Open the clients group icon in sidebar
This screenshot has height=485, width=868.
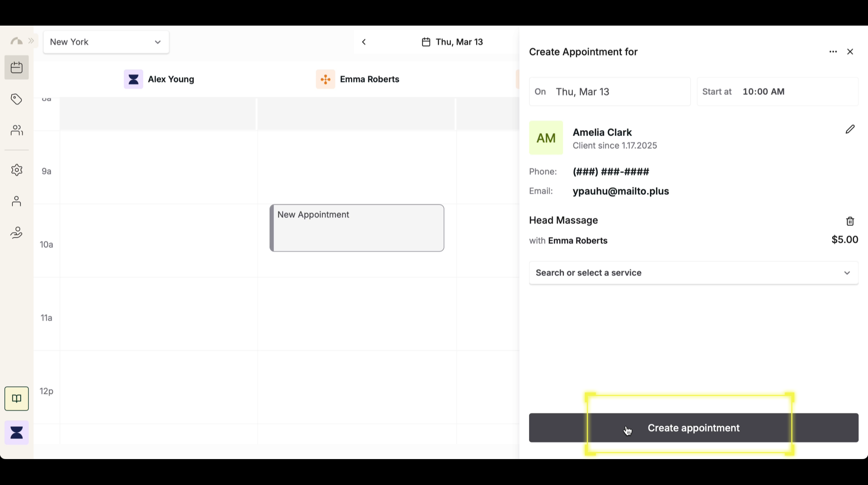pyautogui.click(x=17, y=130)
